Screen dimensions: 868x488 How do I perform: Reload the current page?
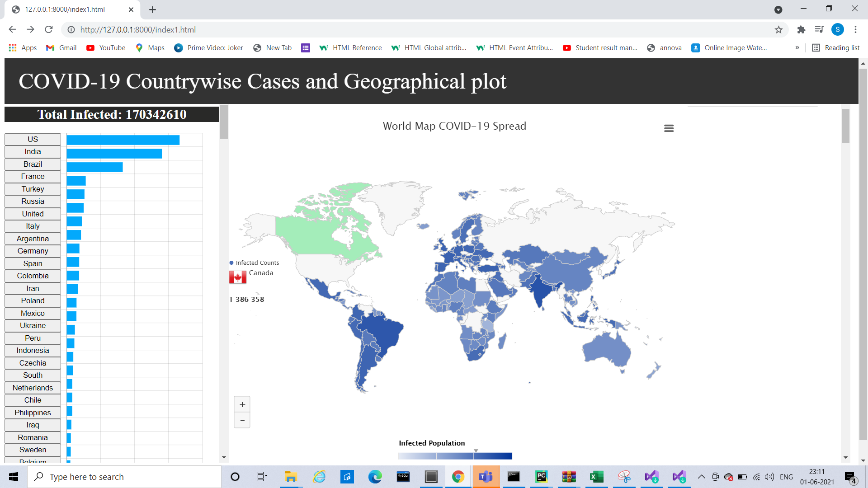click(49, 30)
